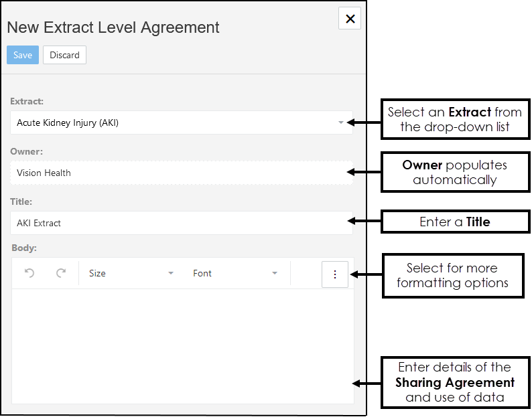This screenshot has width=532, height=417.
Task: Click the Body: field label
Action: 24,248
